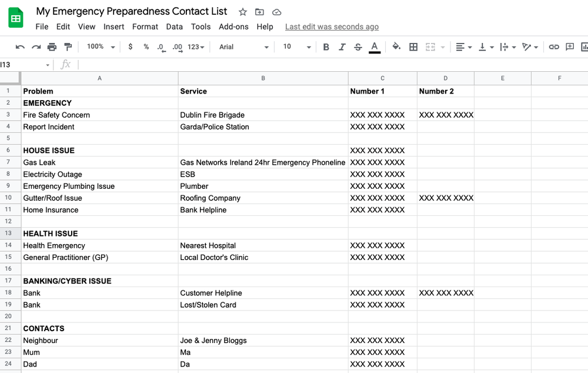Open the Edit menu
Image resolution: width=588 pixels, height=373 pixels.
pos(63,26)
